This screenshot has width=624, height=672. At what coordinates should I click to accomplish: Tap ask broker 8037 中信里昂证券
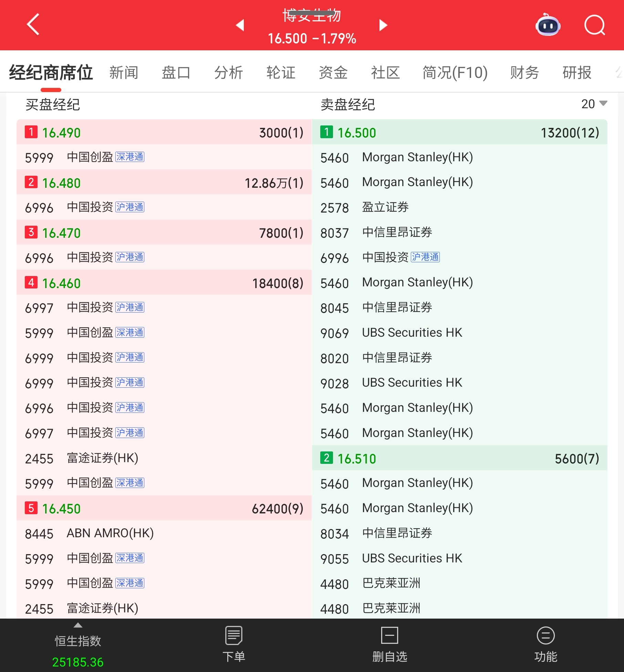coord(460,233)
